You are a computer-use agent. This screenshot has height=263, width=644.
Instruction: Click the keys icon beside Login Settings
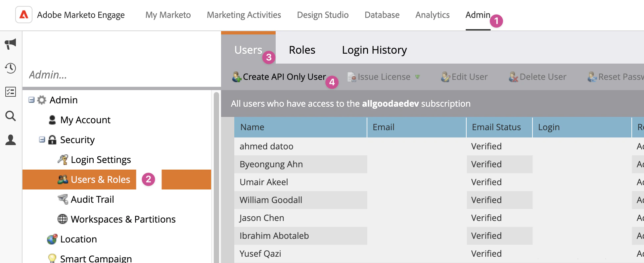(63, 160)
